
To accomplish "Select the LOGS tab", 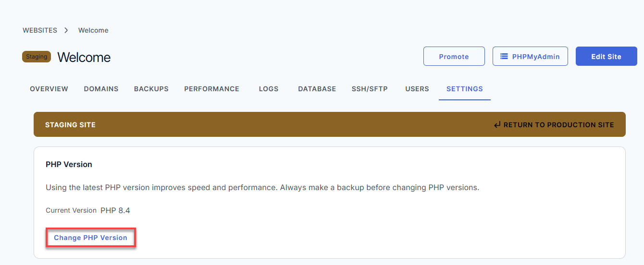I will (x=269, y=89).
